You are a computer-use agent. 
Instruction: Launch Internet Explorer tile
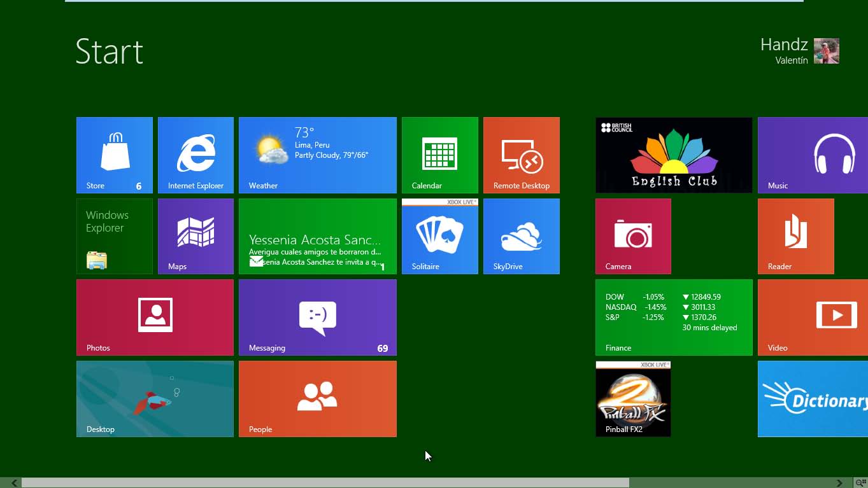(x=196, y=155)
